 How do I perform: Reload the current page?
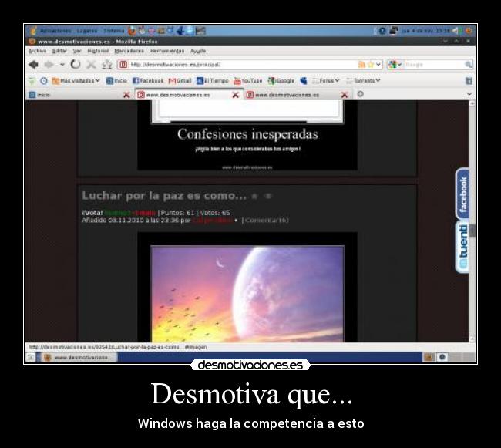point(76,65)
